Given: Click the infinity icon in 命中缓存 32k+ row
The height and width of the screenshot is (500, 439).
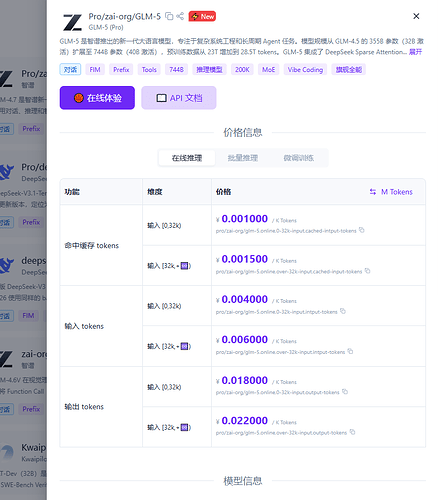Looking at the screenshot, I should [184, 266].
